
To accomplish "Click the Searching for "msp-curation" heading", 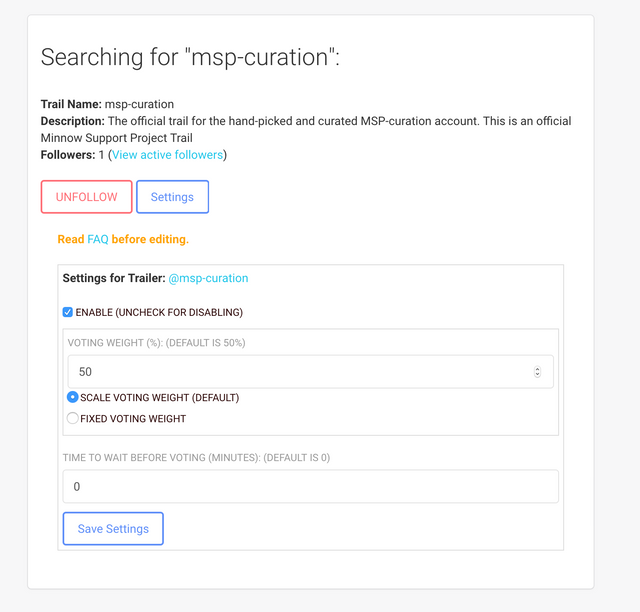I will coord(190,57).
